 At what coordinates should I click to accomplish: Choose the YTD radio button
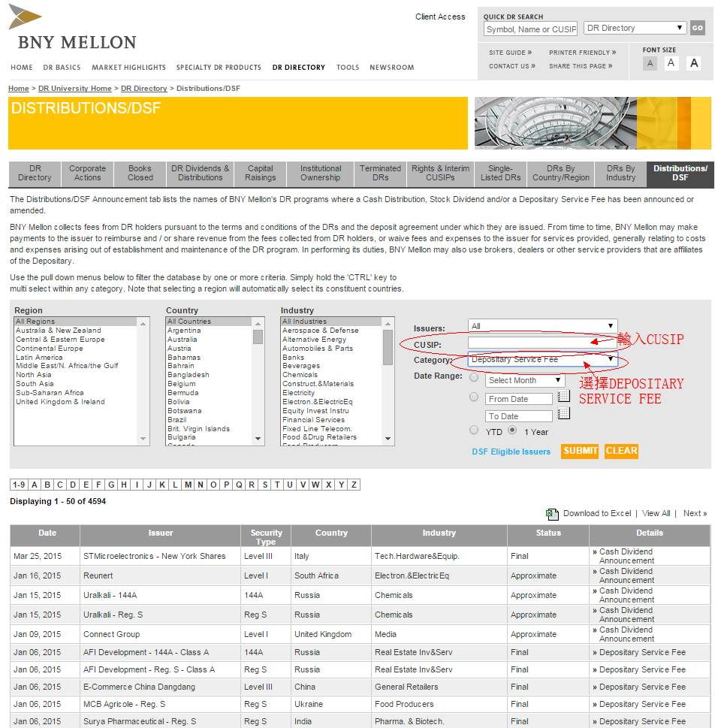[x=474, y=430]
